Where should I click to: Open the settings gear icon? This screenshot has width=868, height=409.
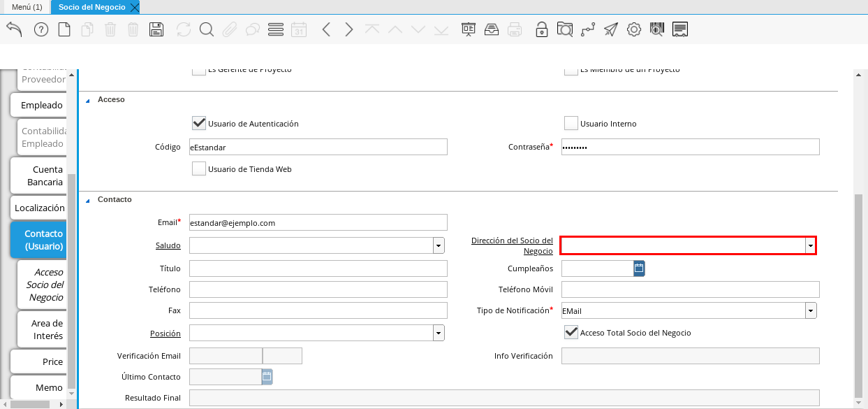pos(633,29)
